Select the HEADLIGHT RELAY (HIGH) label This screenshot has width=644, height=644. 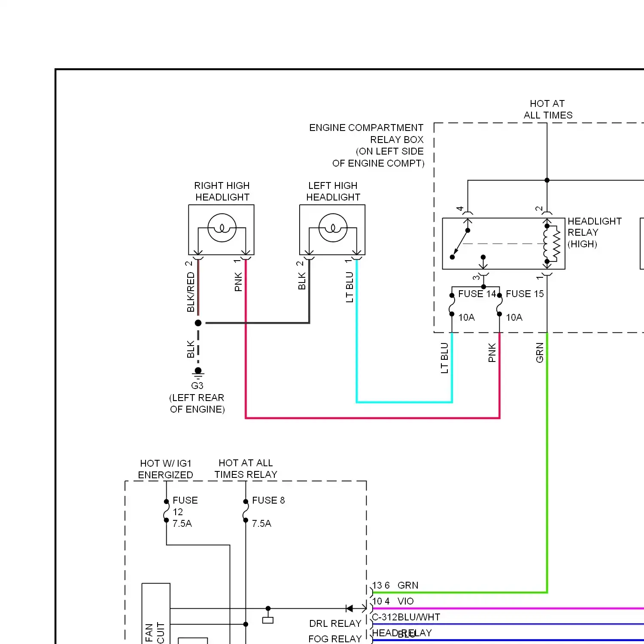tap(595, 232)
